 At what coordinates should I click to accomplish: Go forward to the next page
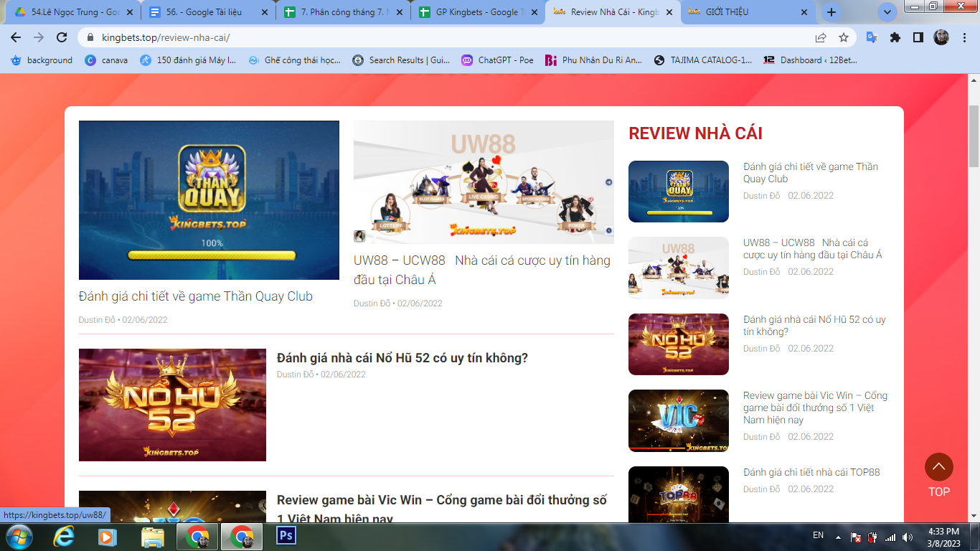(39, 37)
